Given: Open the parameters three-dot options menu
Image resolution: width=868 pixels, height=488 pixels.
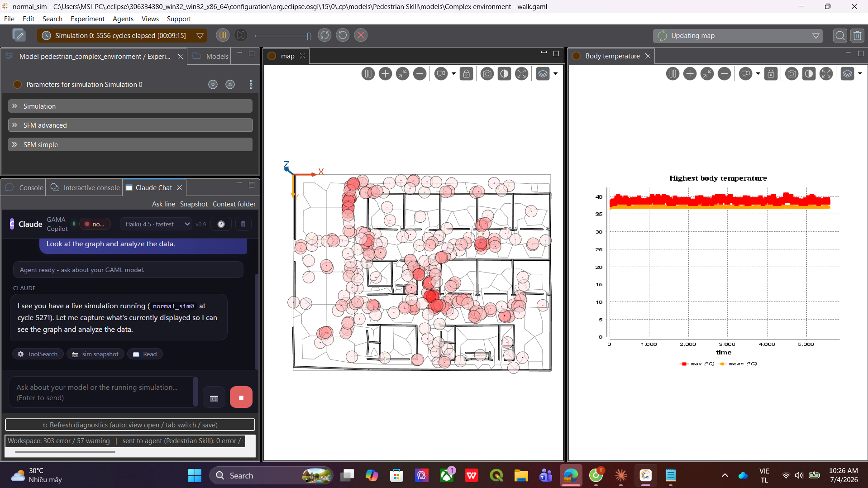Looking at the screenshot, I should coord(251,85).
